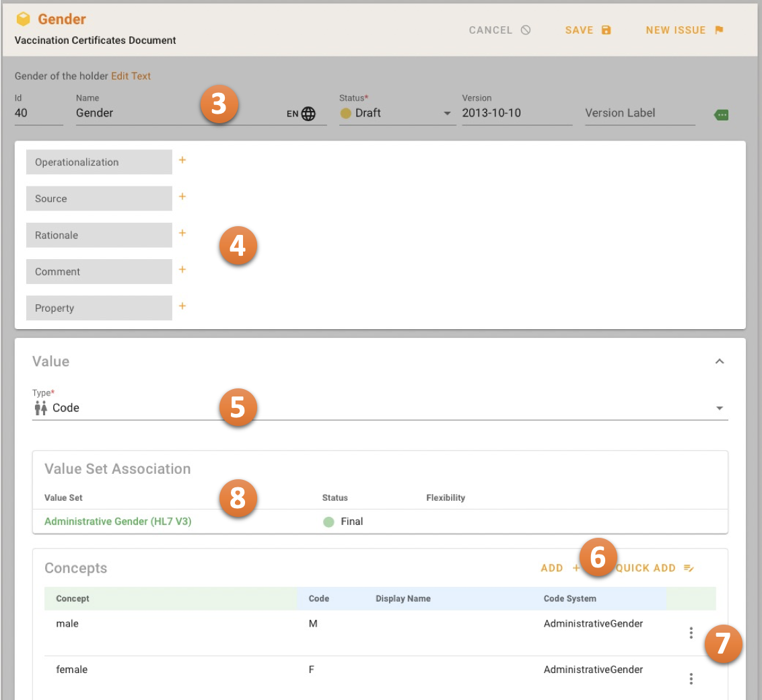Add a Property entry with plus icon
This screenshot has width=762, height=700.
point(182,306)
